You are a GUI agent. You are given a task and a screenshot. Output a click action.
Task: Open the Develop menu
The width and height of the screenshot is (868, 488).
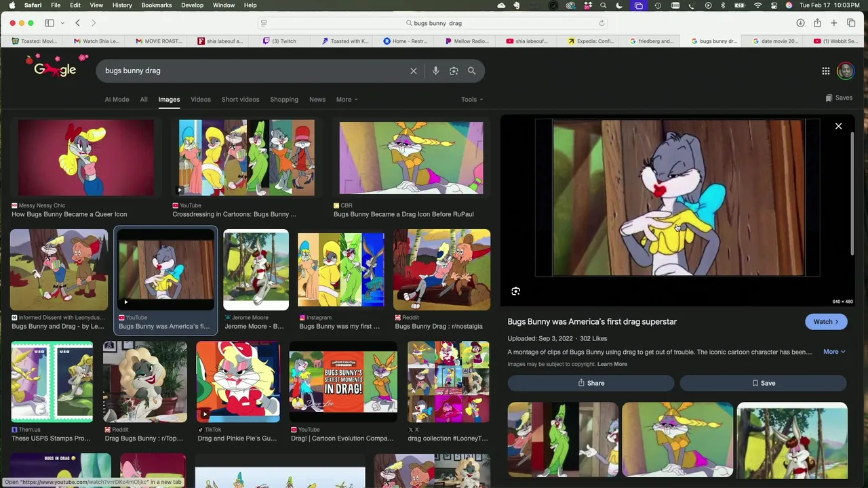tap(192, 5)
